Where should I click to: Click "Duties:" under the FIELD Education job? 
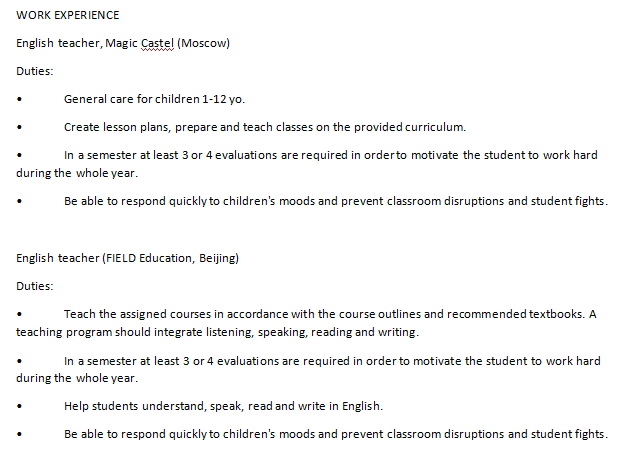point(35,285)
